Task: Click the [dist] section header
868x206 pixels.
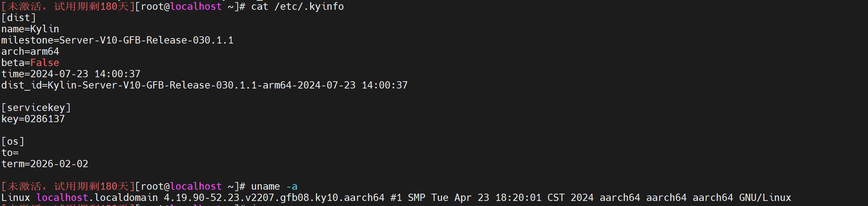Action: [19, 18]
